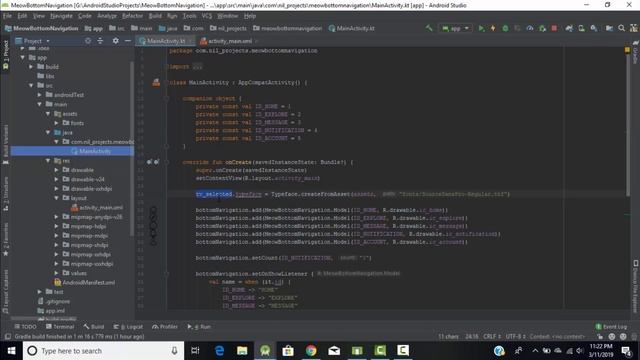Open the Terminal tool window button

(60, 327)
